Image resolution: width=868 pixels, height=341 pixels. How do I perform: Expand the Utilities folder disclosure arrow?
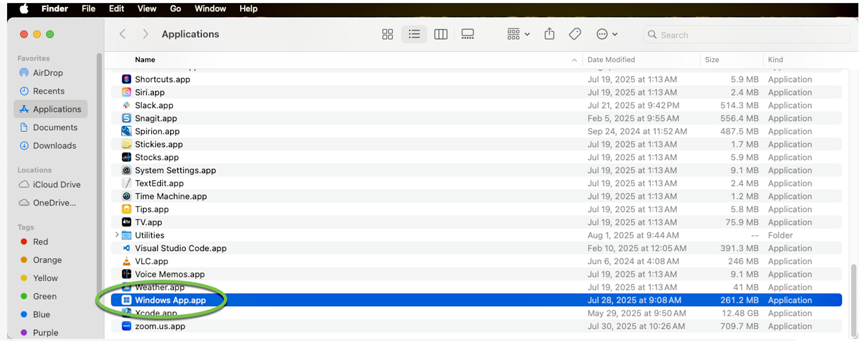[x=117, y=235]
